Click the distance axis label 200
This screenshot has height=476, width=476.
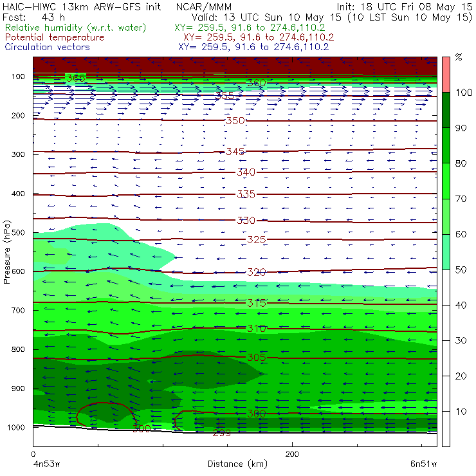292,454
